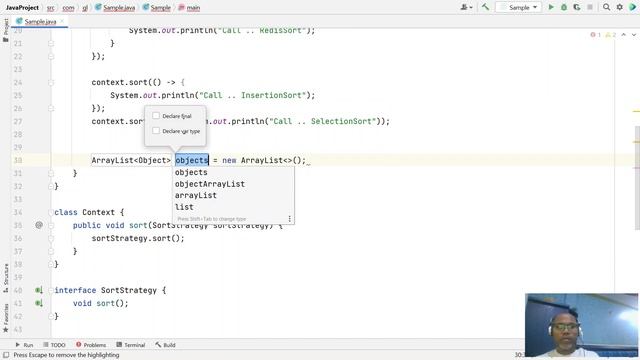Click the main method breadcrumb

pyautogui.click(x=189, y=7)
